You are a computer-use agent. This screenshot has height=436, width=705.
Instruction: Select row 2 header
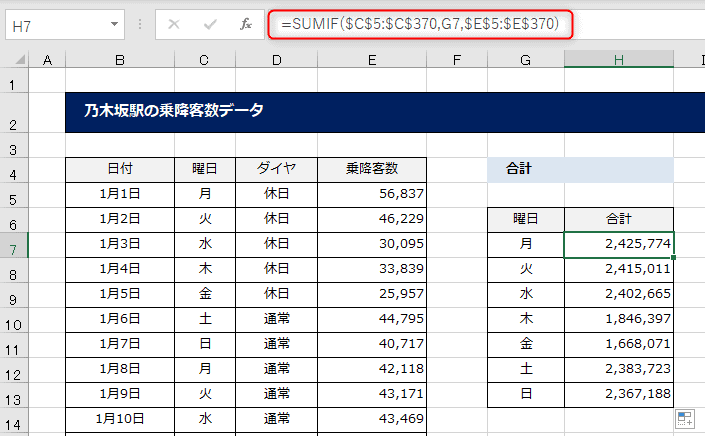tap(13, 113)
